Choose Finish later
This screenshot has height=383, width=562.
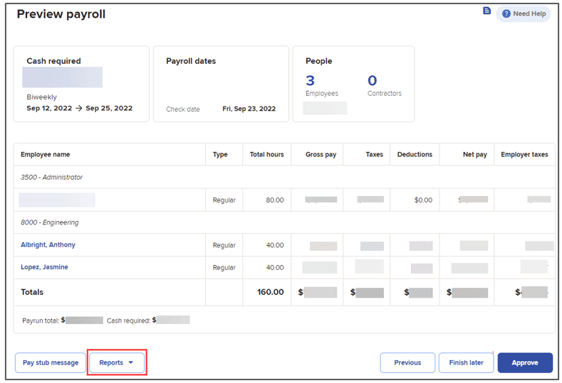click(x=466, y=363)
